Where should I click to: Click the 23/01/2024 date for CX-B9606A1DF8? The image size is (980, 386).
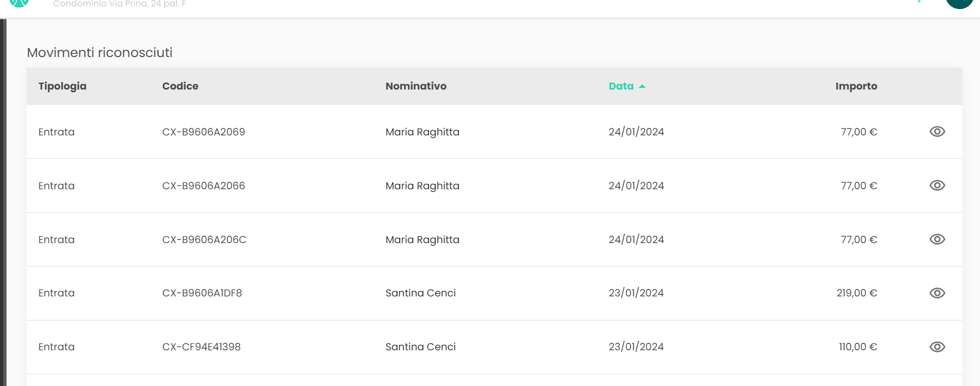636,293
